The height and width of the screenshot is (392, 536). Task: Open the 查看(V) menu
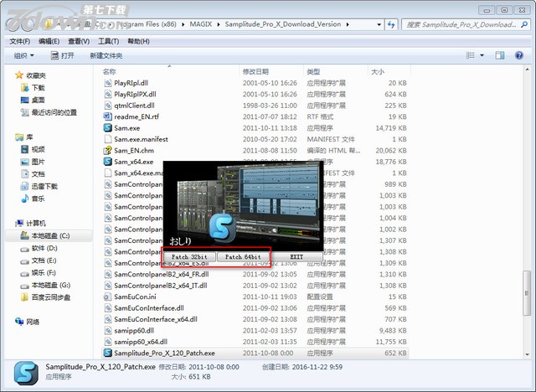tap(79, 41)
